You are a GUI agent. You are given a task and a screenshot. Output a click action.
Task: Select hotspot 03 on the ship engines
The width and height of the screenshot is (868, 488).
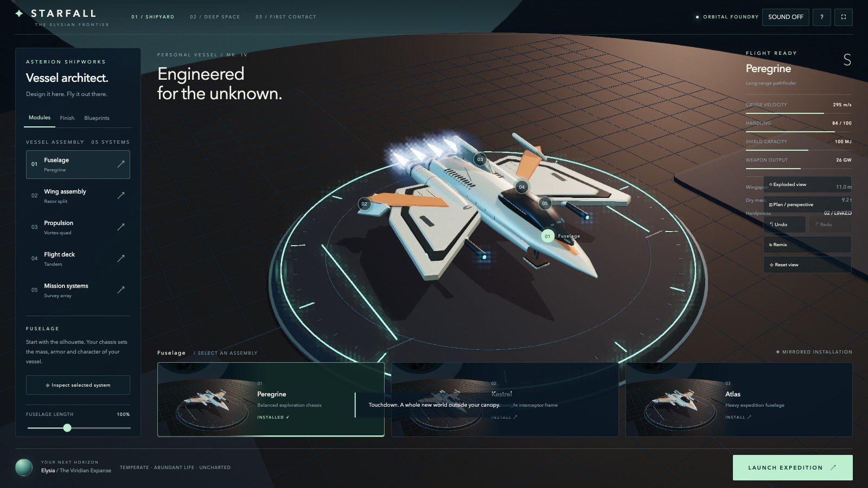480,159
